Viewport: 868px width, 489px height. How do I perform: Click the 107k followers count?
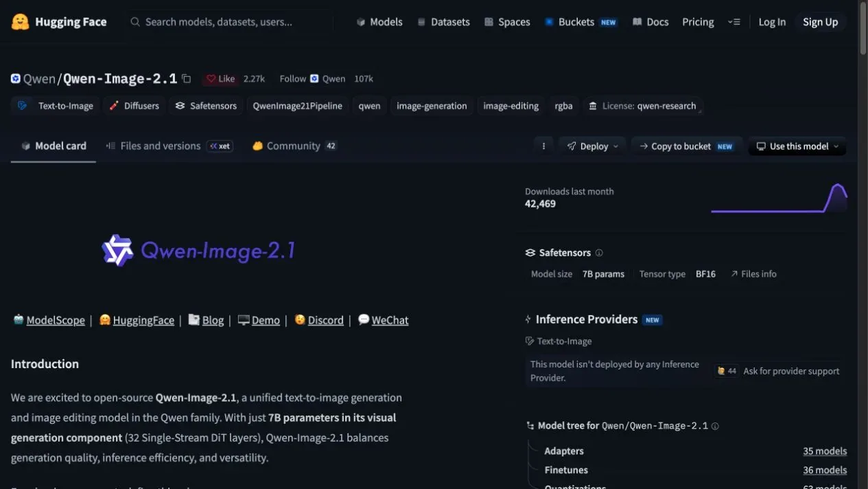pyautogui.click(x=364, y=79)
